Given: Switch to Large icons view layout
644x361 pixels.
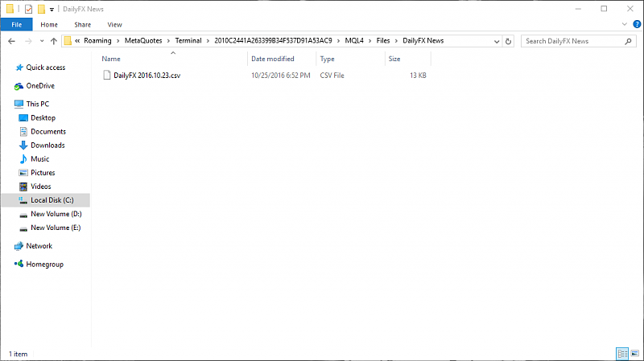Looking at the screenshot, I should (635, 353).
